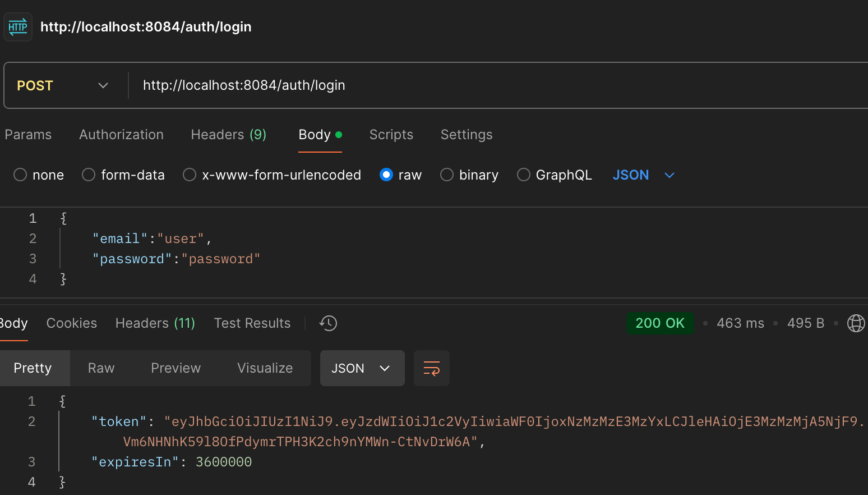
Task: Click the "user" value in request body
Action: [181, 239]
